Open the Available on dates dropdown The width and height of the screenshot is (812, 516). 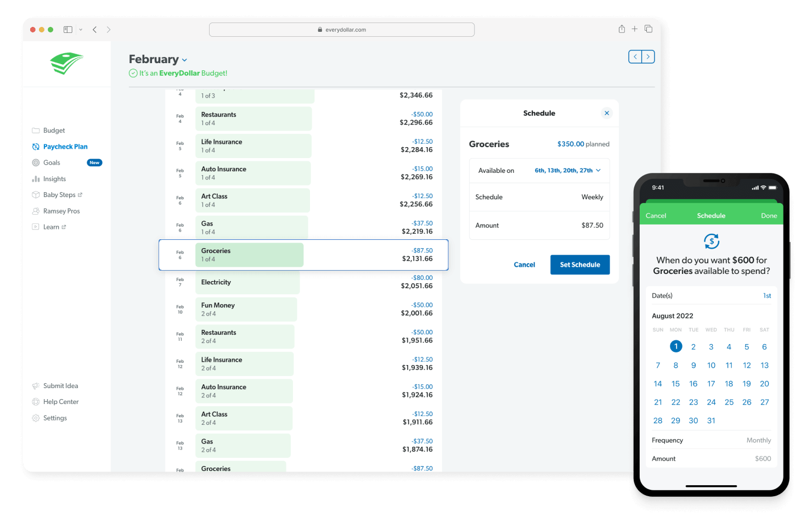tap(568, 171)
